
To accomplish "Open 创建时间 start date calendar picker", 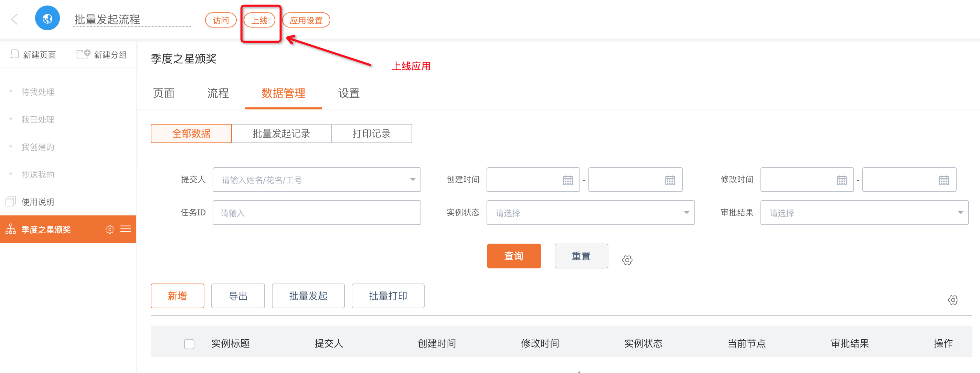I will point(568,180).
